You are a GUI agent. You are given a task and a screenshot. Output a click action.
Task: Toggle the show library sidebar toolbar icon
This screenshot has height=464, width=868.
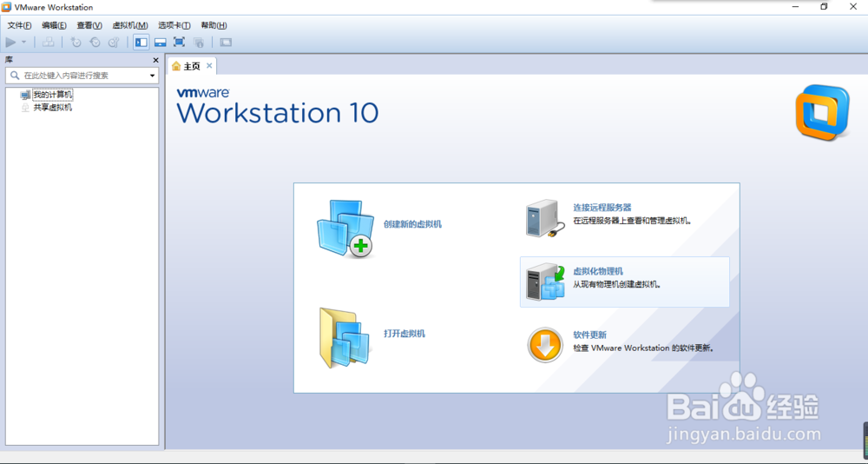tap(141, 42)
